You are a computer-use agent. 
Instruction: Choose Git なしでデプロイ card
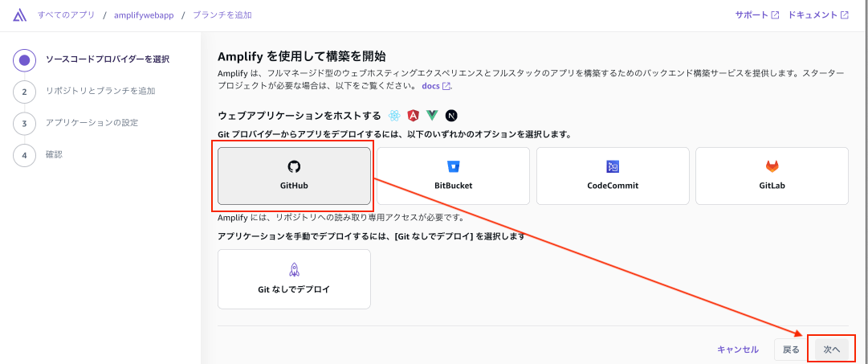click(294, 279)
